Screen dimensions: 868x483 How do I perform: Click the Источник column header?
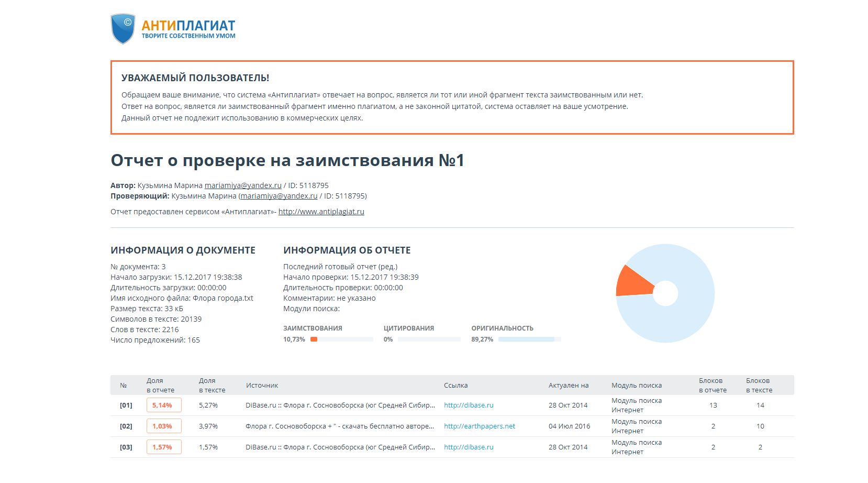click(262, 385)
